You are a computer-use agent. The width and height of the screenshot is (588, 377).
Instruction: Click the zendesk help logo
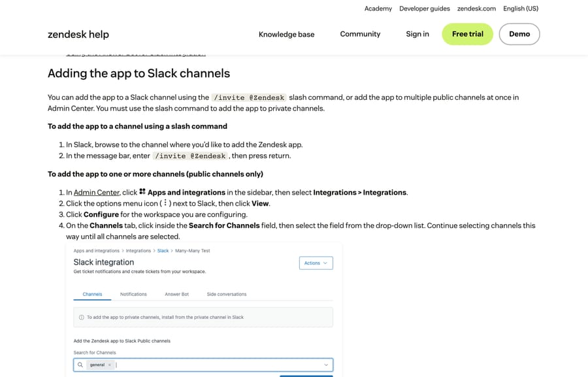click(78, 34)
